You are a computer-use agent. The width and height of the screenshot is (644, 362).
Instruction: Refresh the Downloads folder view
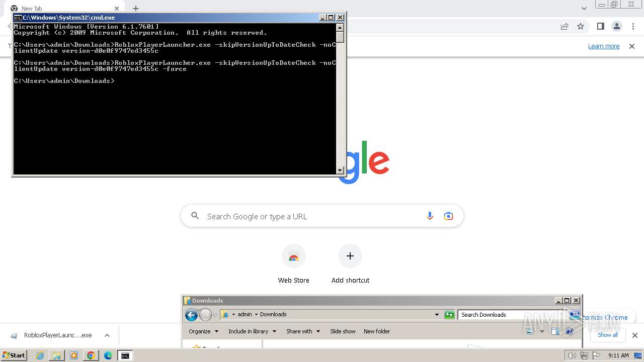click(x=450, y=315)
